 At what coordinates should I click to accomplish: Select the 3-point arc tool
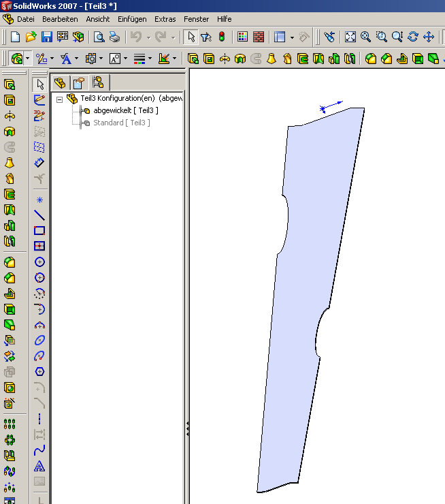click(39, 325)
